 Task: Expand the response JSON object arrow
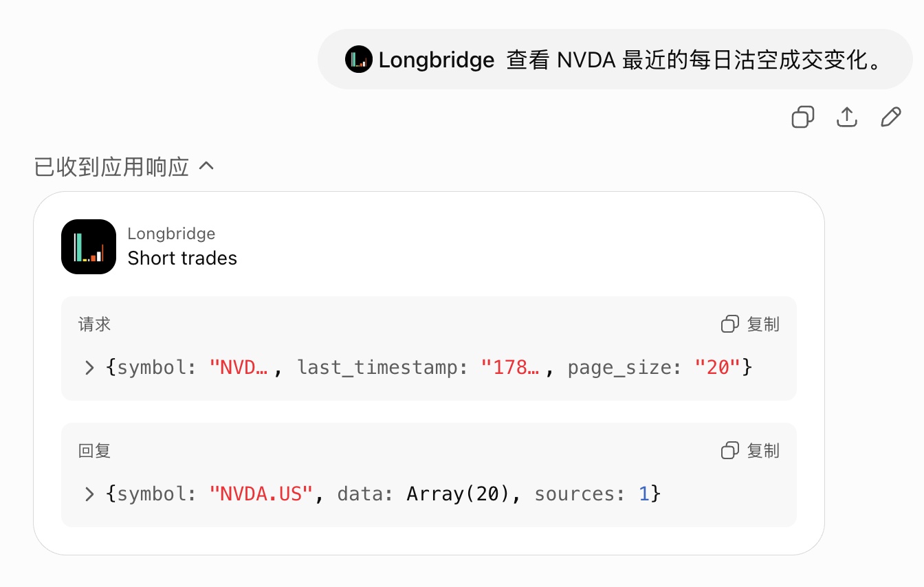tap(89, 494)
